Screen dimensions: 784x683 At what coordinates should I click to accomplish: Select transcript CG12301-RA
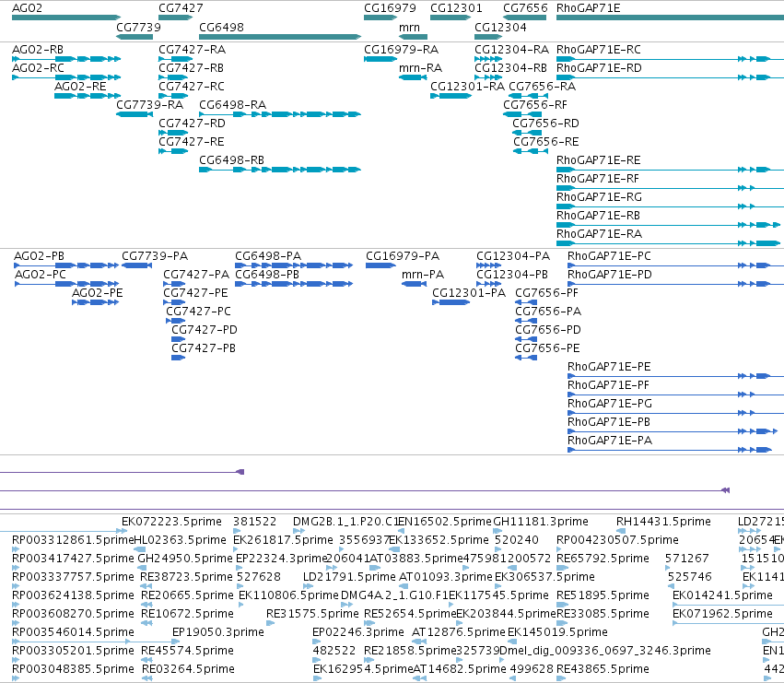467,87
